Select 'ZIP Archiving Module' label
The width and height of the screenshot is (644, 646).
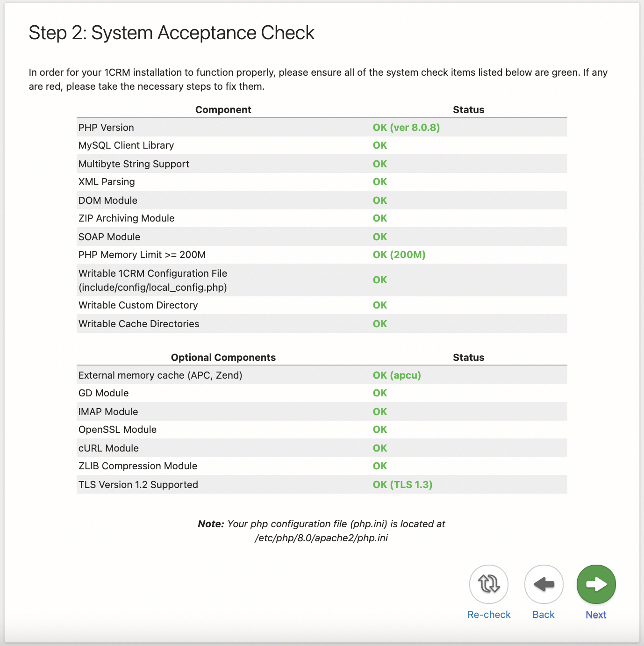coord(126,218)
